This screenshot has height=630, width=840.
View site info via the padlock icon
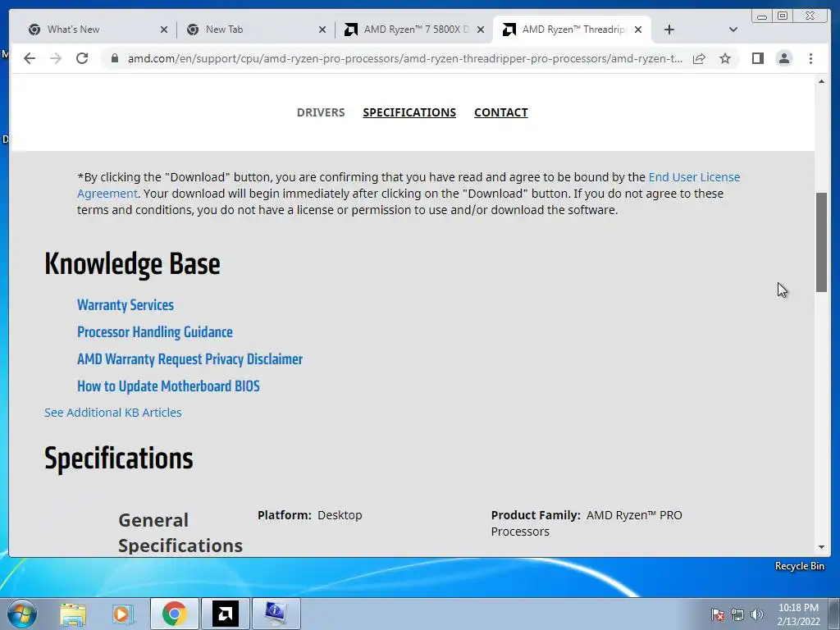point(114,58)
